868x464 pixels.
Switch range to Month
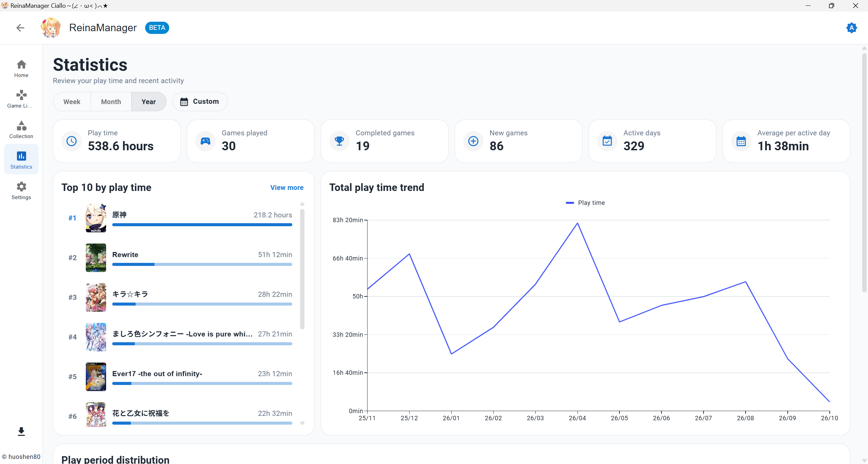(x=111, y=102)
